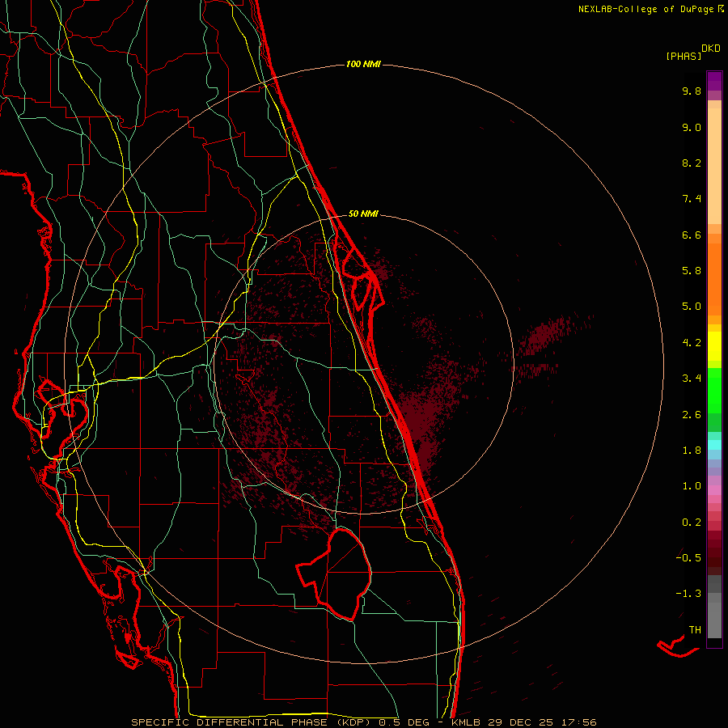Viewport: 728px width, 728px height.
Task: Click the 9.0 value on color scale
Action: pyautogui.click(x=692, y=127)
